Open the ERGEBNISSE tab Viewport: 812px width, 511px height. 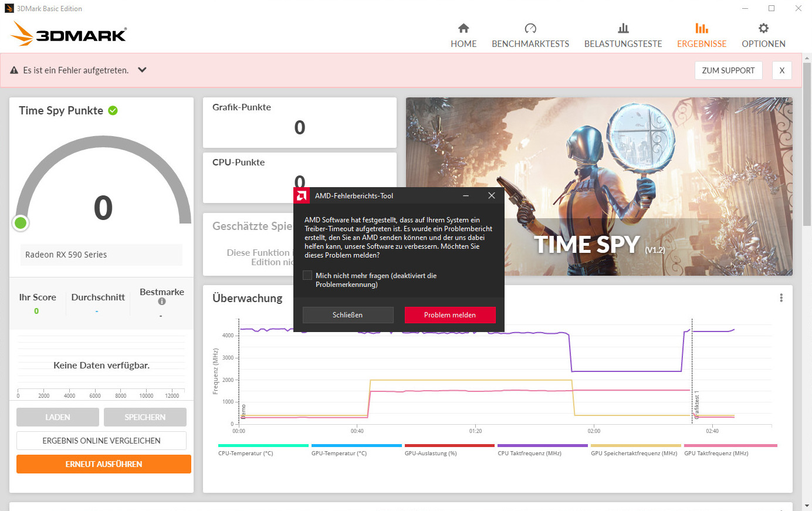coord(702,36)
